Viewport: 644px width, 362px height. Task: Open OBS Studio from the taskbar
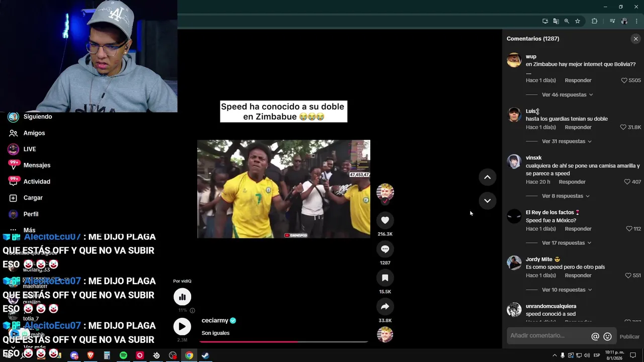[x=173, y=355]
